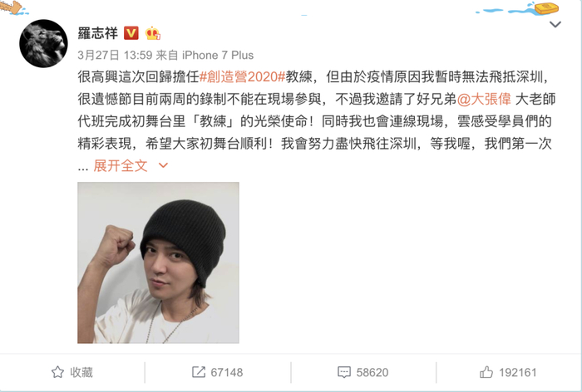Open 羅志祥 username profile link
582x392 pixels.
pyautogui.click(x=98, y=33)
